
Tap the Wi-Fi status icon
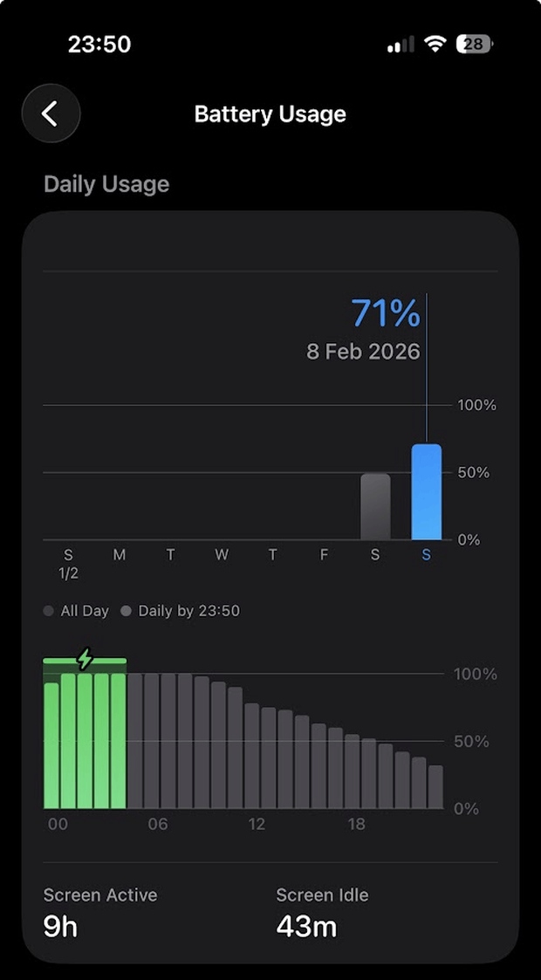(x=435, y=45)
